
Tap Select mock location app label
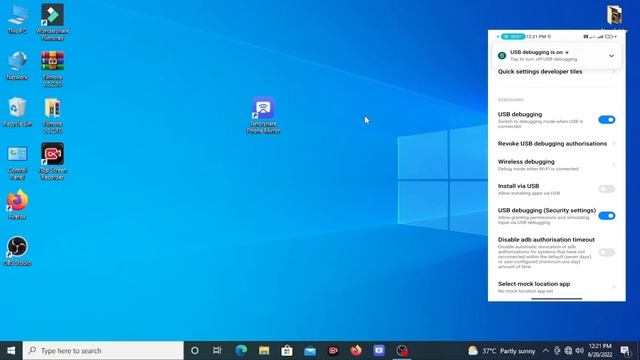point(534,284)
